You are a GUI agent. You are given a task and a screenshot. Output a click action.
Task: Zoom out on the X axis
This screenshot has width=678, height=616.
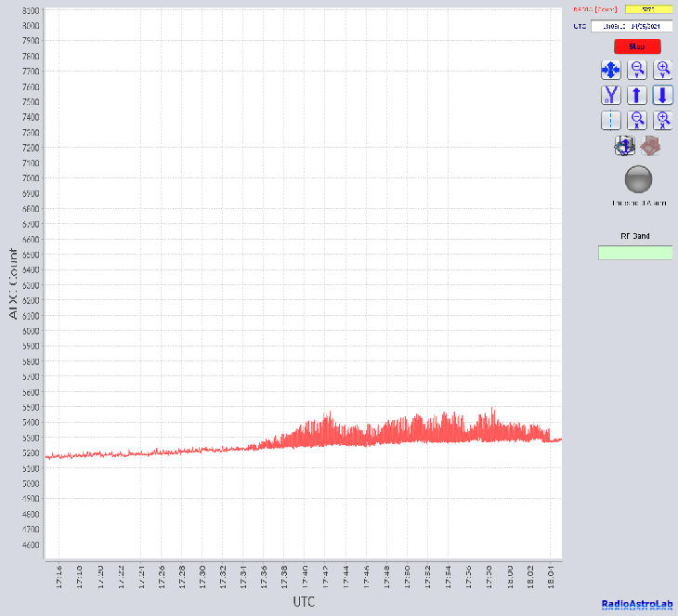(x=637, y=120)
